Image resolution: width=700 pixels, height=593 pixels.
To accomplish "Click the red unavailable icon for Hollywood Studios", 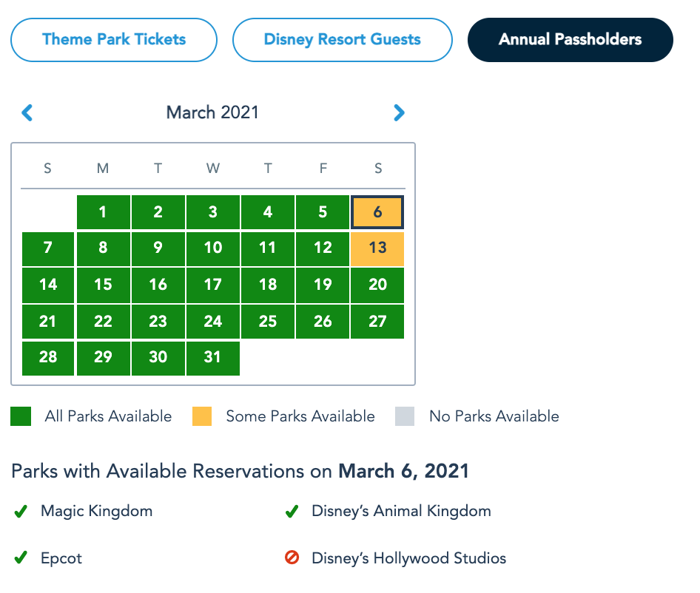I will pos(292,558).
